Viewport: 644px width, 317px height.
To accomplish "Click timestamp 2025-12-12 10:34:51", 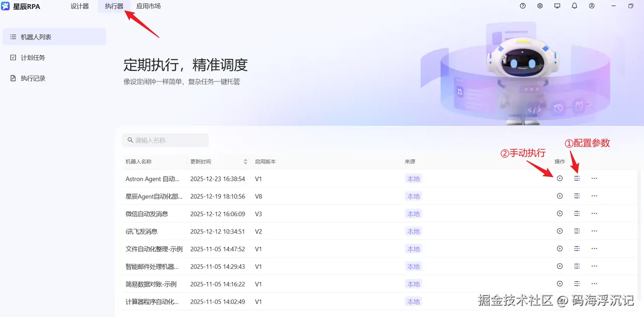I will (x=217, y=232).
